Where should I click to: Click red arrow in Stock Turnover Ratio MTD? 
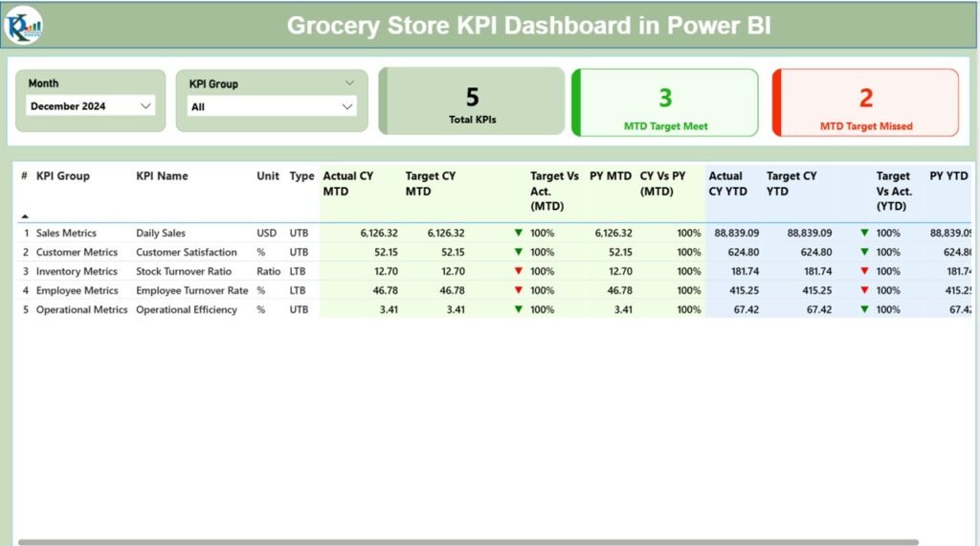click(518, 271)
